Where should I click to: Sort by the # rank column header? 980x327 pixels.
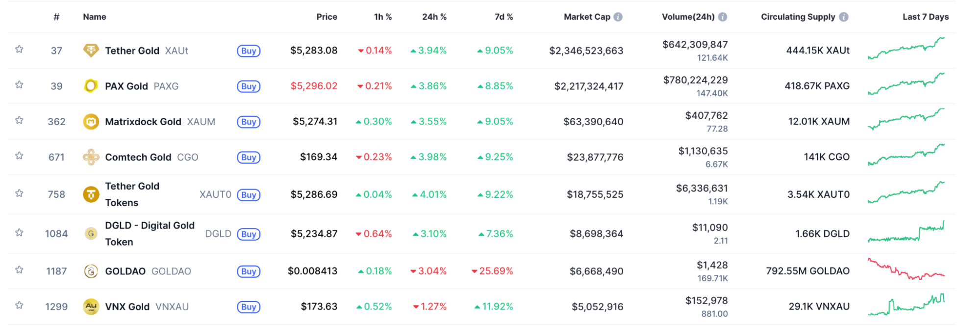56,17
